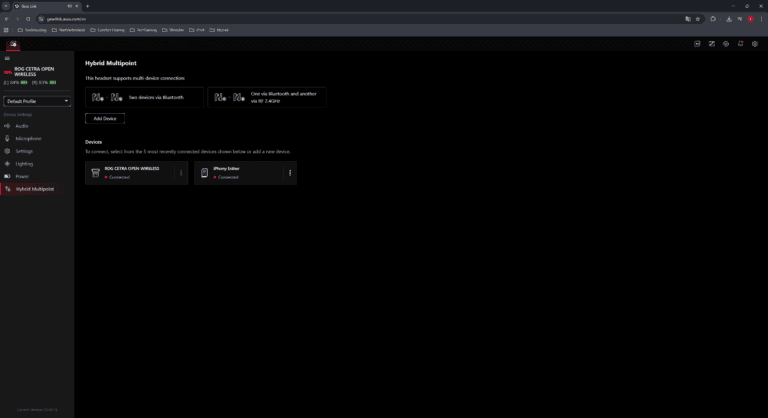This screenshot has width=768, height=418.
Task: Bookmark this page with star icon
Action: point(699,18)
